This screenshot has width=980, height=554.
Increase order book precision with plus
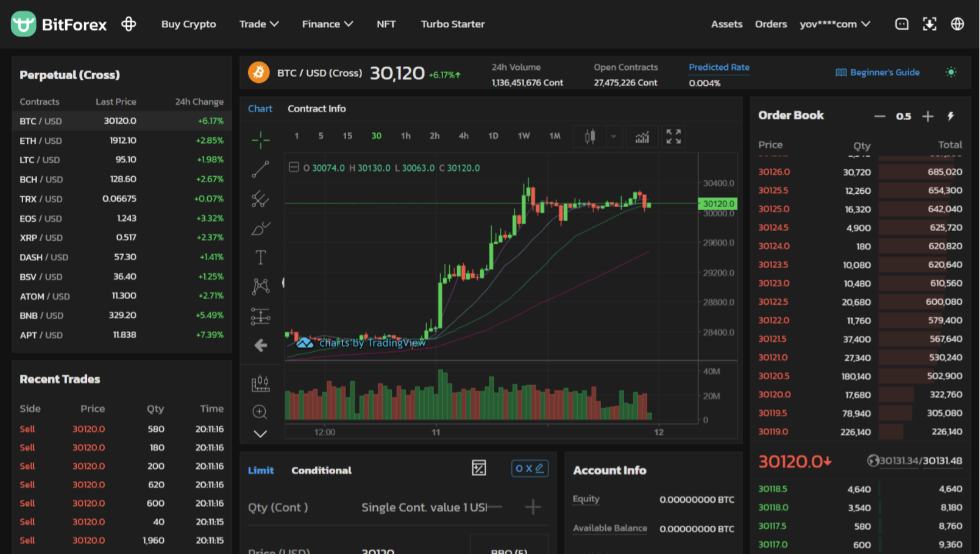pos(928,116)
